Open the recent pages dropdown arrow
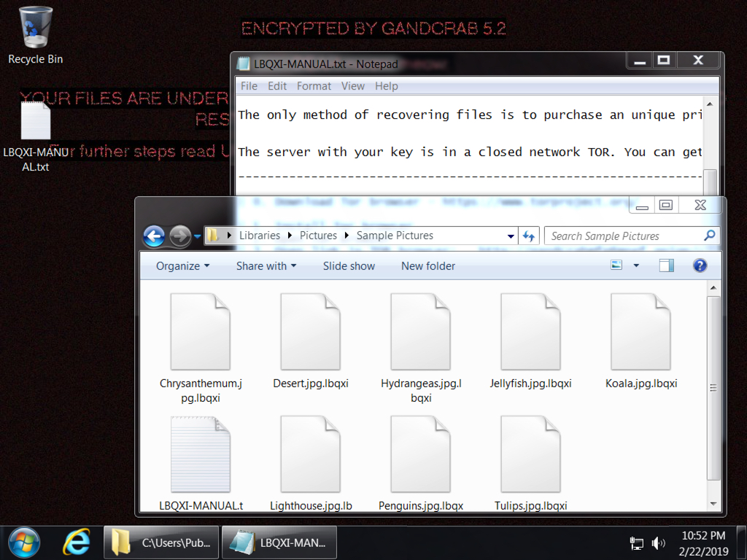Viewport: 747px width, 560px height. [x=197, y=236]
